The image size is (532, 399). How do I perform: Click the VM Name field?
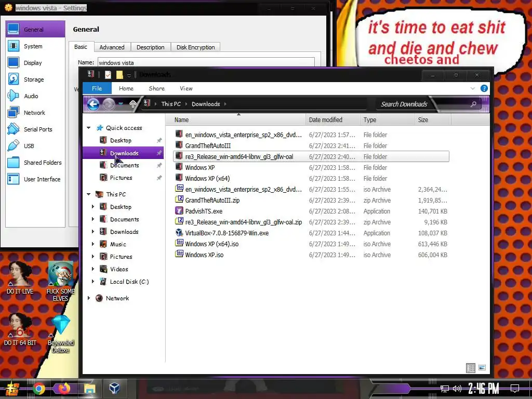[x=206, y=62]
